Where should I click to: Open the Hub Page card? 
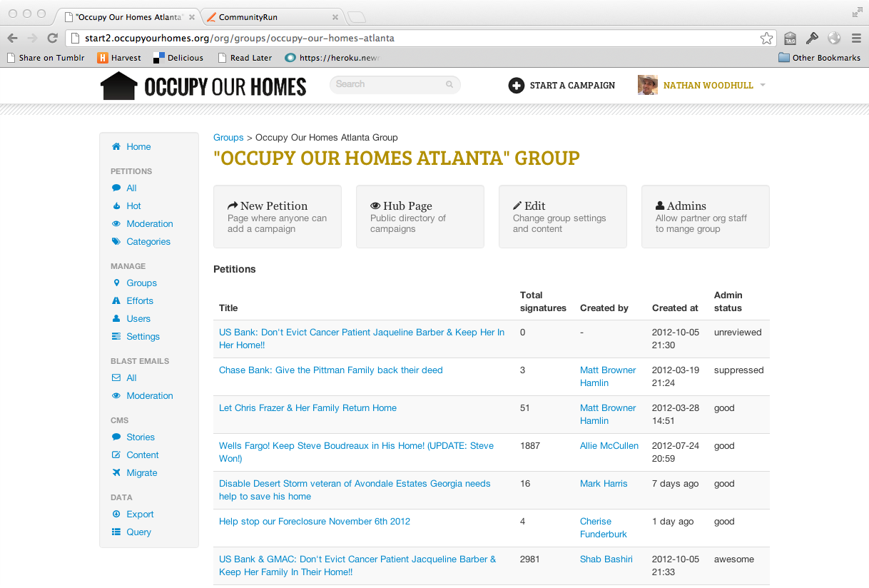tap(420, 217)
